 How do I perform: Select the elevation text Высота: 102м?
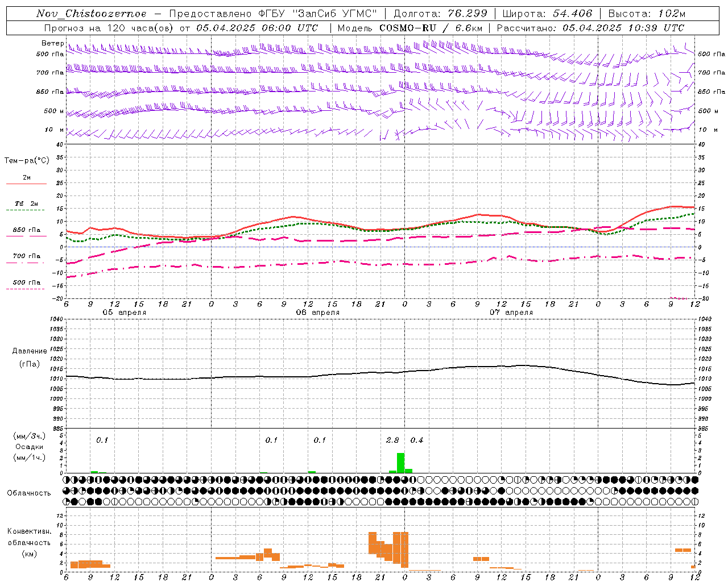tap(647, 14)
